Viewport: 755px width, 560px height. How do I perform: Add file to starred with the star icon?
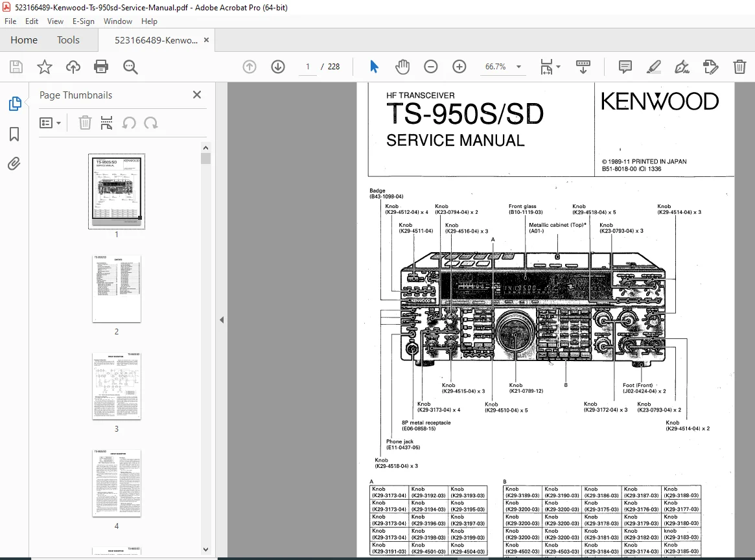tap(45, 67)
